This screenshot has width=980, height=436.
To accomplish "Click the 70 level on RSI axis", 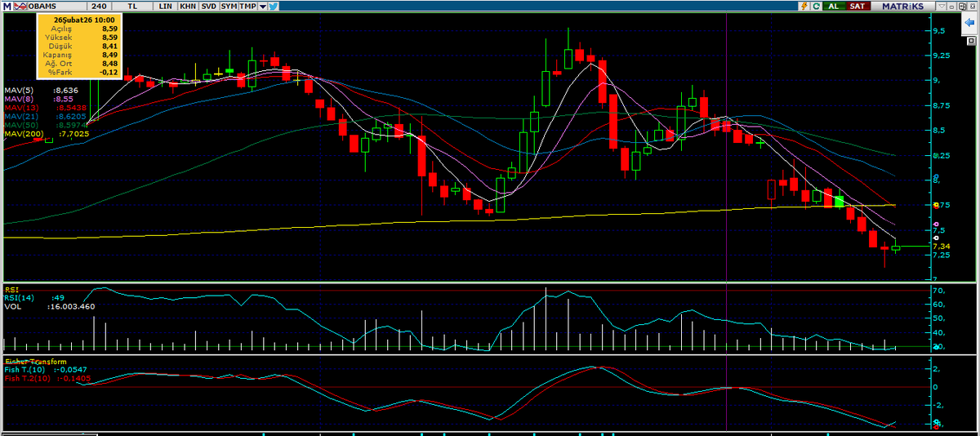I will 938,291.
